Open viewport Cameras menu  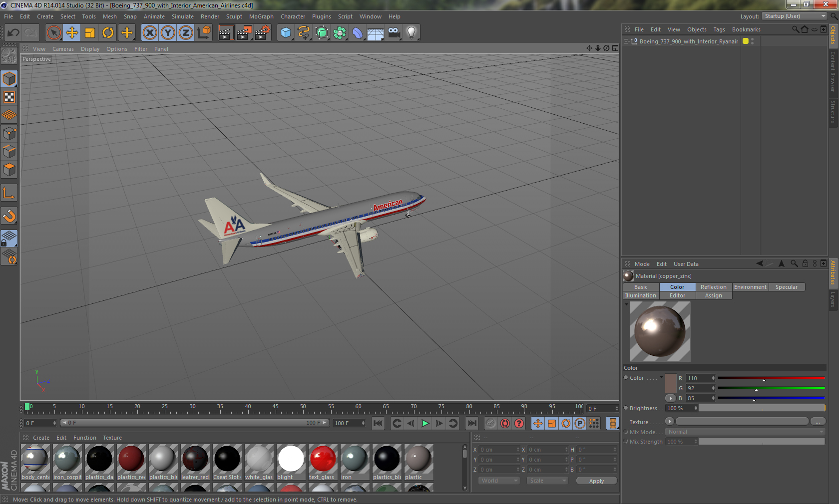click(x=63, y=49)
